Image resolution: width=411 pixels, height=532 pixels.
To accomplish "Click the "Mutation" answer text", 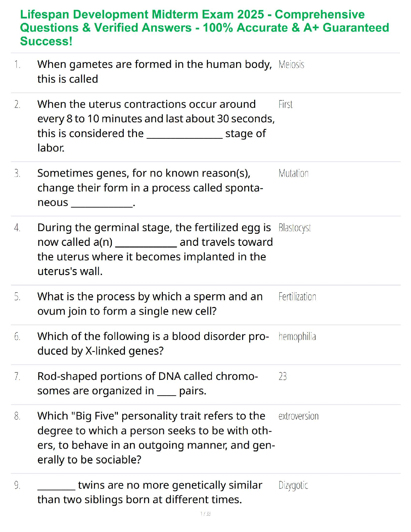I will 293,173.
